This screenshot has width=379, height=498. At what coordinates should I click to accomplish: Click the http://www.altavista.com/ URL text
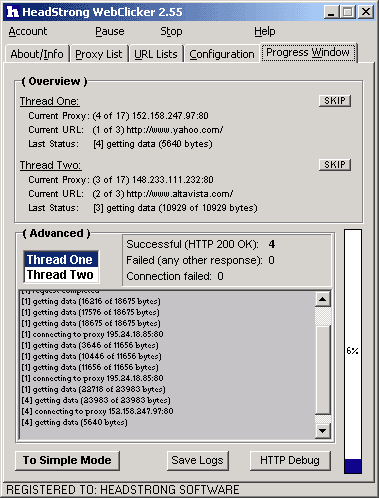pyautogui.click(x=180, y=194)
